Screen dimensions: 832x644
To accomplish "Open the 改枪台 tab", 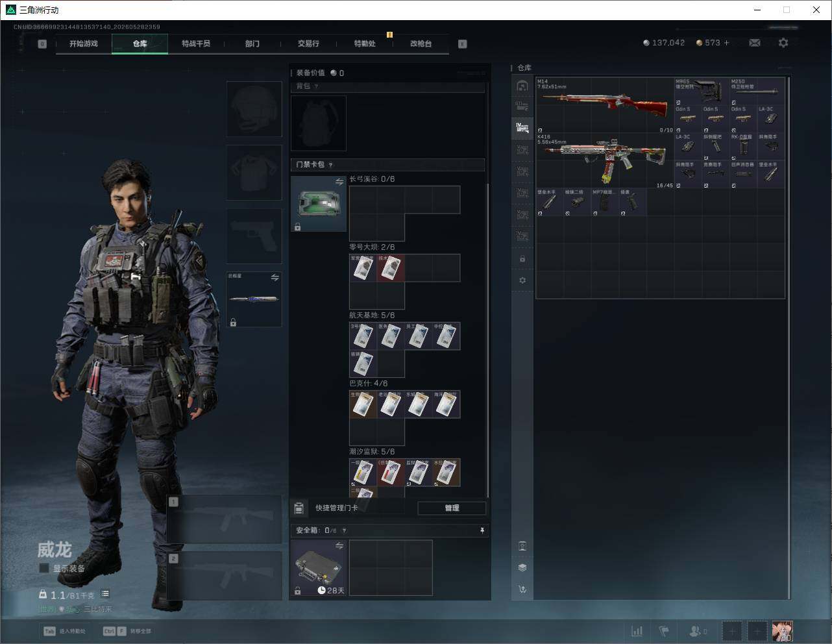I will pyautogui.click(x=421, y=43).
